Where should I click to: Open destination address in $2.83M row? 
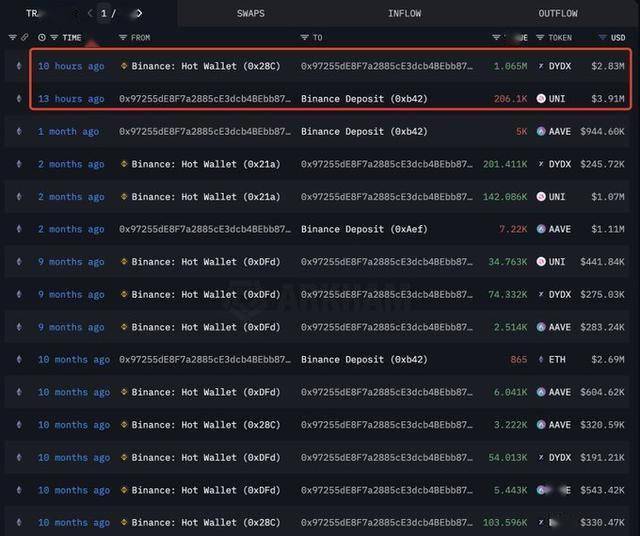(x=387, y=66)
